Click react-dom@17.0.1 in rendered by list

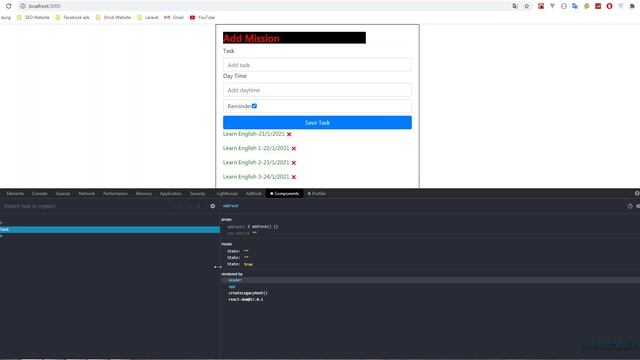[246, 299]
